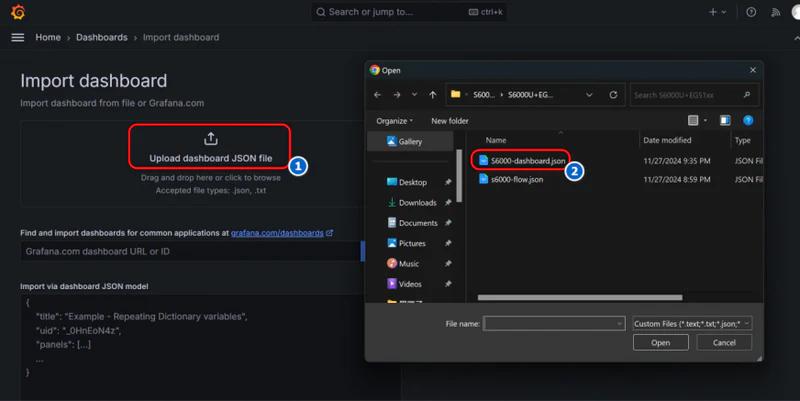The width and height of the screenshot is (800, 401).
Task: Close the Open dialog
Action: pyautogui.click(x=753, y=70)
